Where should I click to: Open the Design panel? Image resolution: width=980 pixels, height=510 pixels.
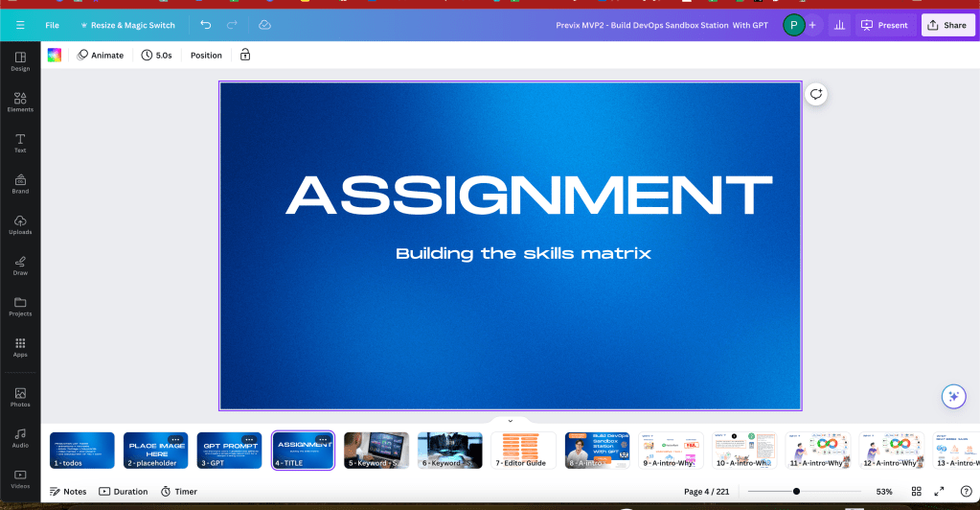(x=20, y=61)
